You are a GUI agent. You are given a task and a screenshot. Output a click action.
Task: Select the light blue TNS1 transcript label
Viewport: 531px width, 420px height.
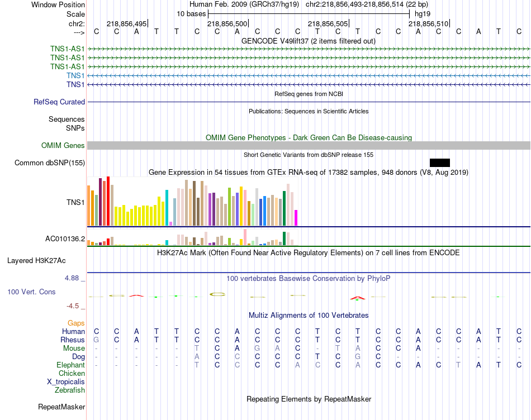pos(75,75)
